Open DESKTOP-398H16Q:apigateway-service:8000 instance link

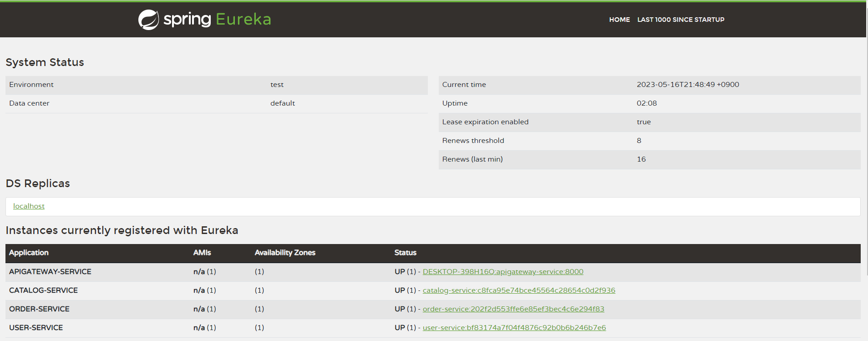click(x=503, y=272)
